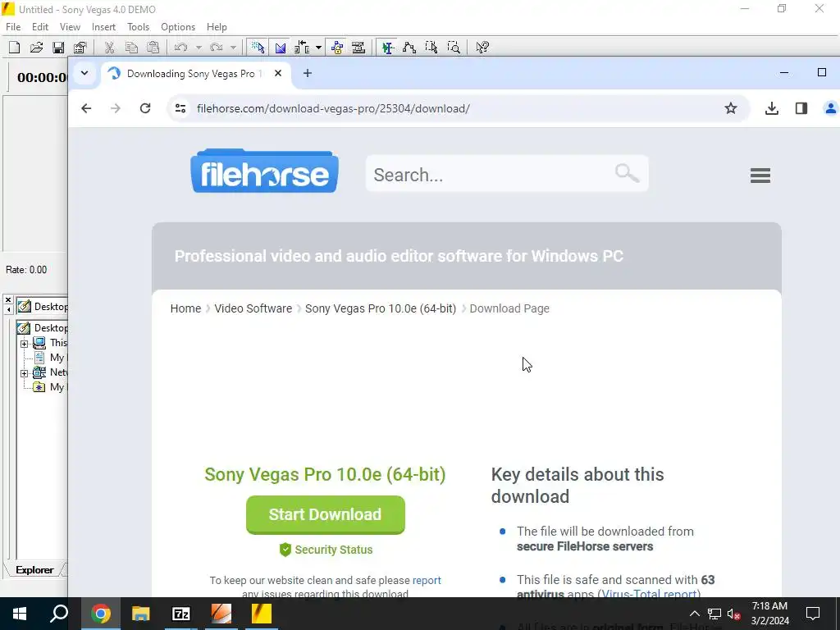The height and width of the screenshot is (630, 840).
Task: Click the magnifier search icon on FileHorse
Action: click(627, 174)
